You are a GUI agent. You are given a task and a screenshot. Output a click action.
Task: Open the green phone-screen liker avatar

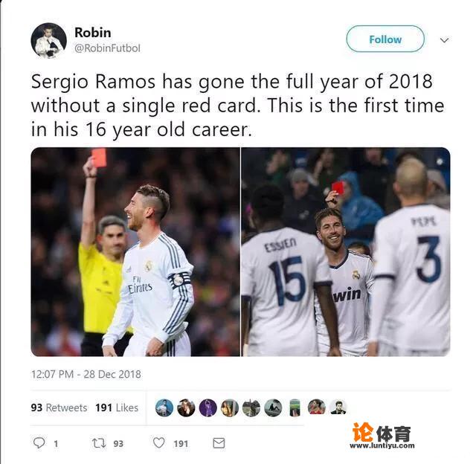(295, 407)
